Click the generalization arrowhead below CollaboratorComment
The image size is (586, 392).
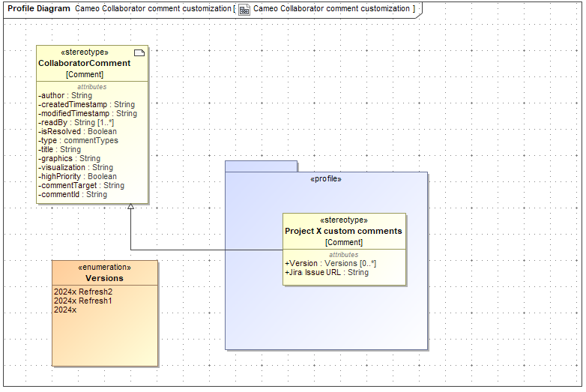pos(131,208)
